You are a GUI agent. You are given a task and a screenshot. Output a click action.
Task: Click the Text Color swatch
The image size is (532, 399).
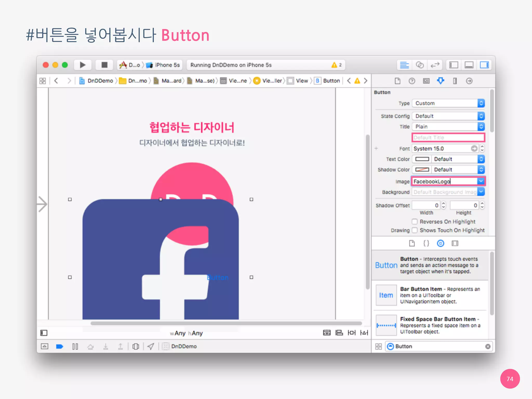(422, 159)
